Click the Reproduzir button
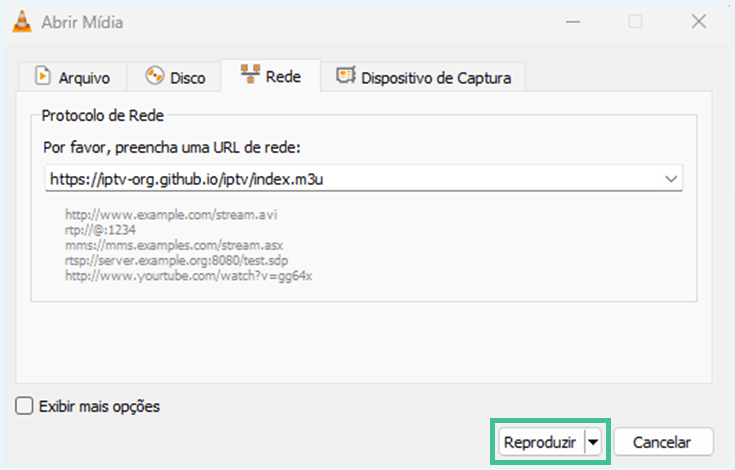The image size is (735, 470). click(540, 442)
